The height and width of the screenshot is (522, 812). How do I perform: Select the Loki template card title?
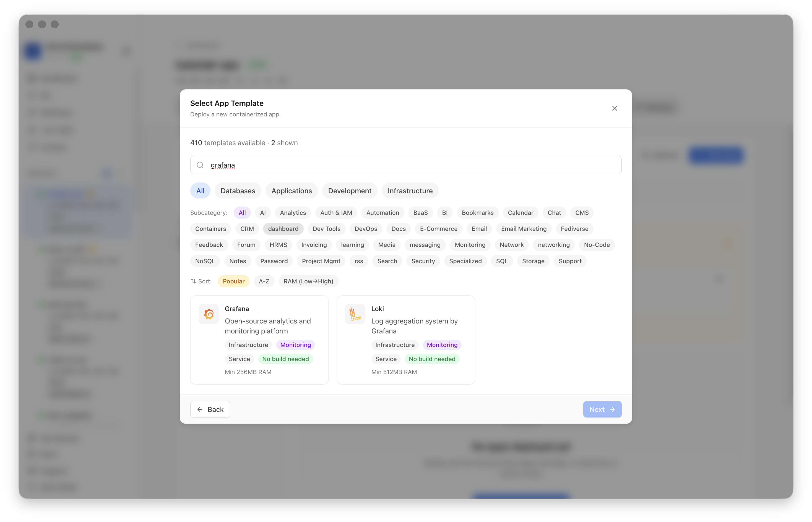pyautogui.click(x=377, y=309)
